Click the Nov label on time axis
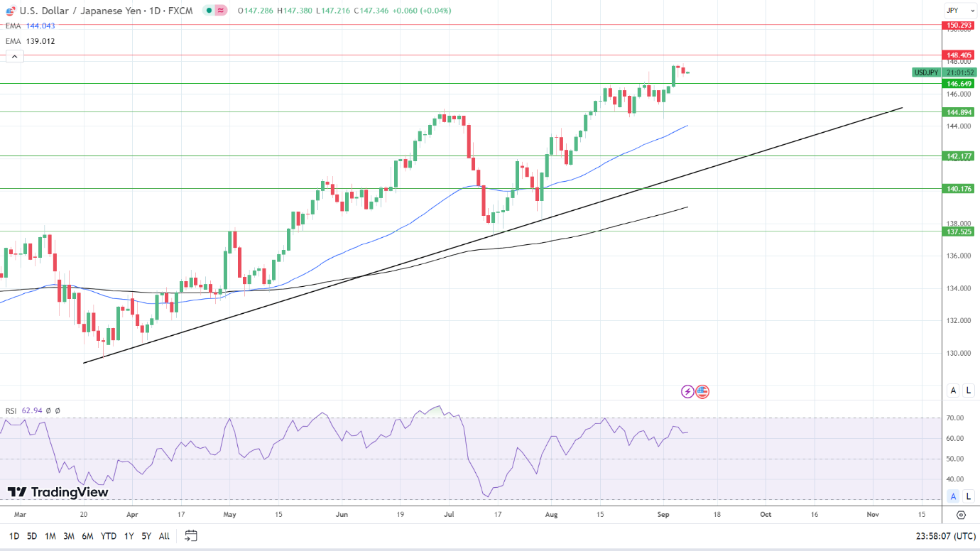Screen dimensions: 980x551 (x=873, y=514)
